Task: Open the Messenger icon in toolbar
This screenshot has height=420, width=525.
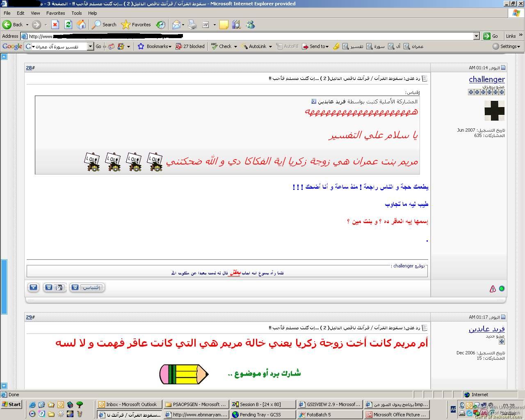Action: (250, 25)
